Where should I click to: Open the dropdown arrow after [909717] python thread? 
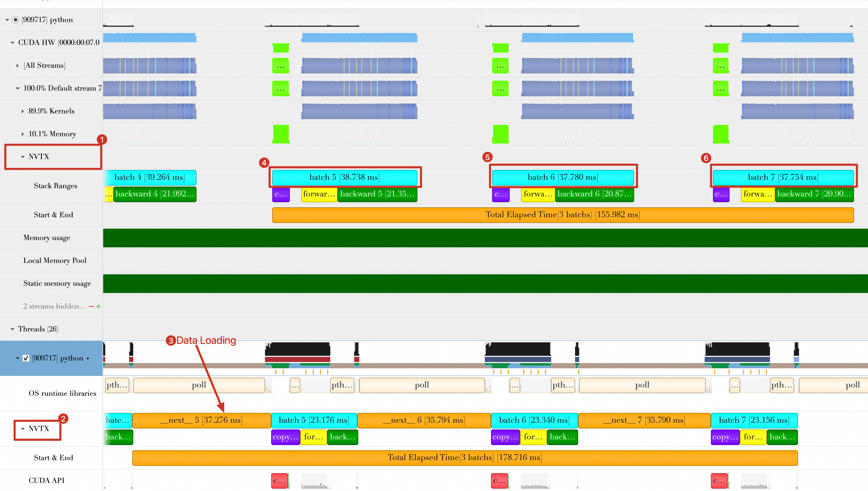coord(88,358)
